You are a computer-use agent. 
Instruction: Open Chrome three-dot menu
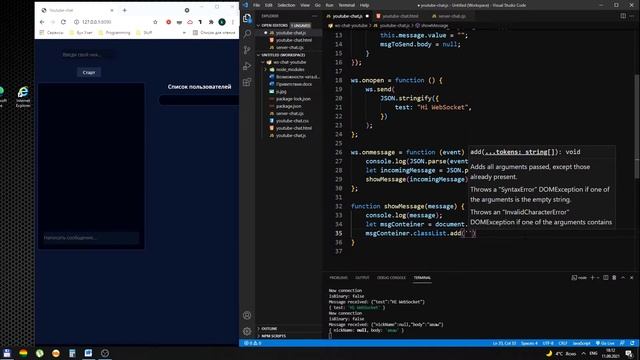(x=233, y=22)
